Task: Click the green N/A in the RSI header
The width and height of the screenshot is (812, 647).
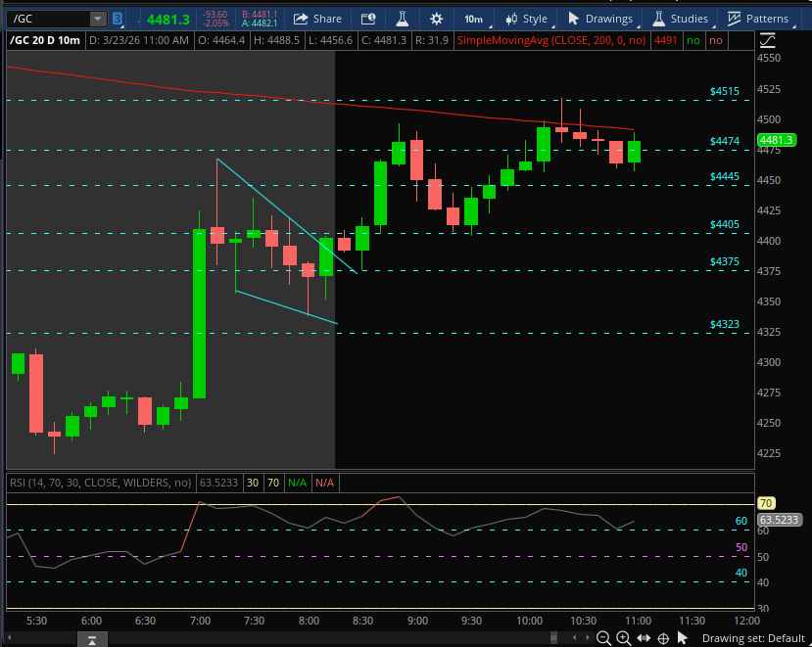Action: (297, 483)
